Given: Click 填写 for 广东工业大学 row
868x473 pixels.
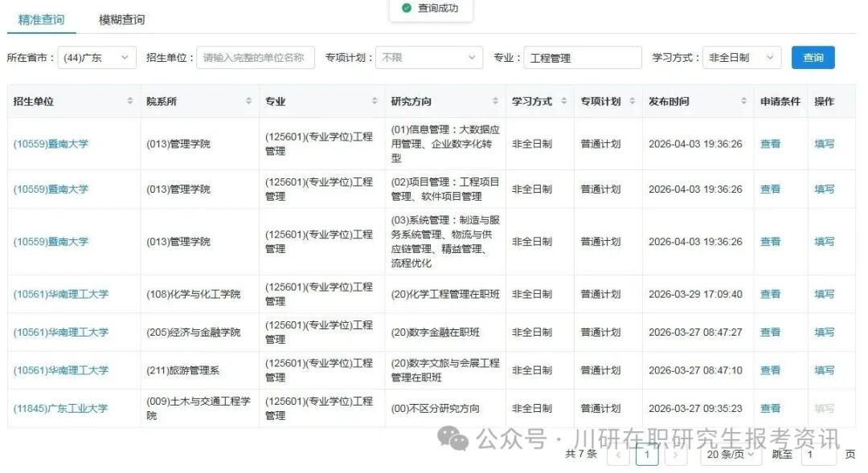Looking at the screenshot, I should pos(825,408).
